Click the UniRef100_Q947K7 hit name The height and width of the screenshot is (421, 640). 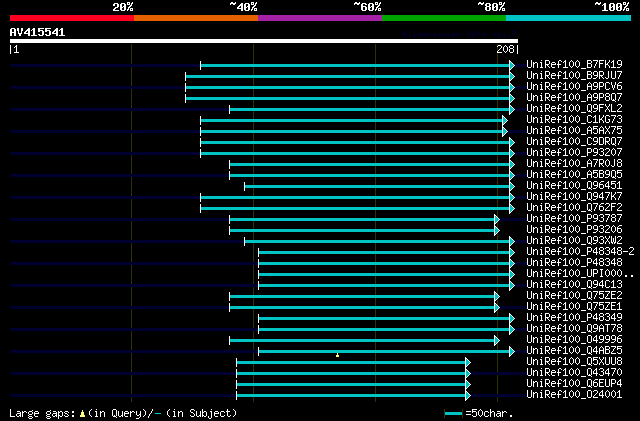574,197
